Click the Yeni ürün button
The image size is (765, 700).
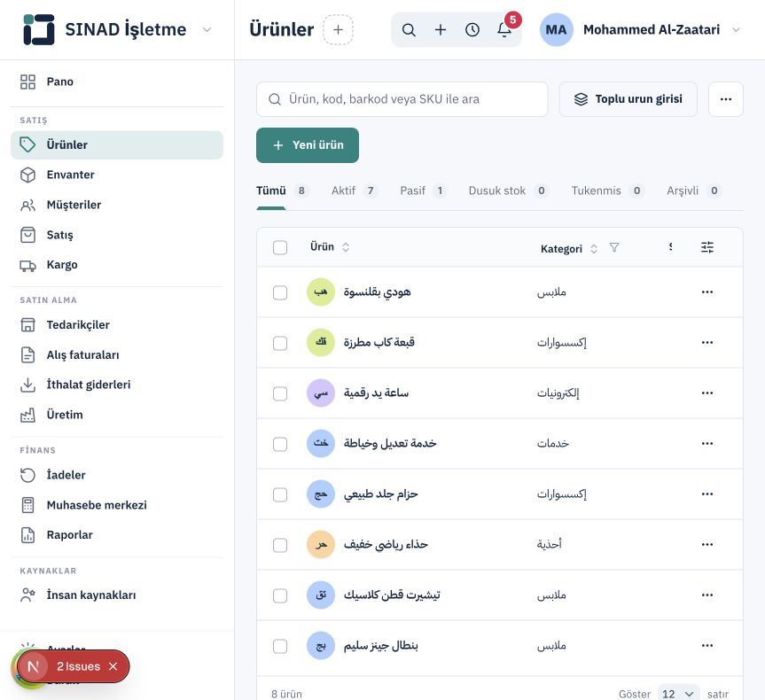308,145
